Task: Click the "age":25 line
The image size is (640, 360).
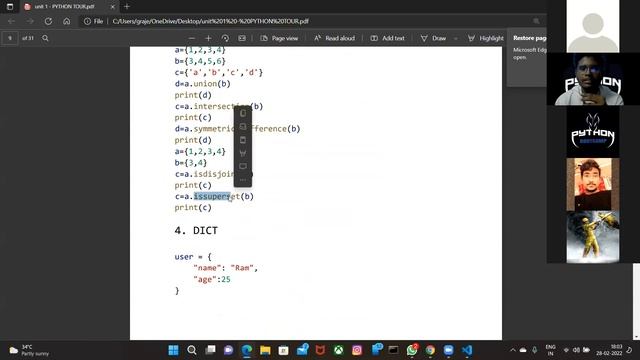Action: click(x=212, y=279)
